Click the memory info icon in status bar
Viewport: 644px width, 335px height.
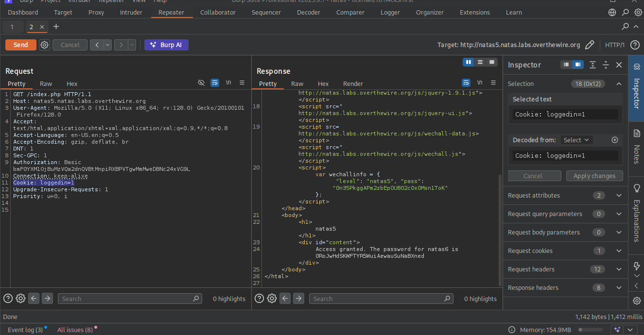513,330
